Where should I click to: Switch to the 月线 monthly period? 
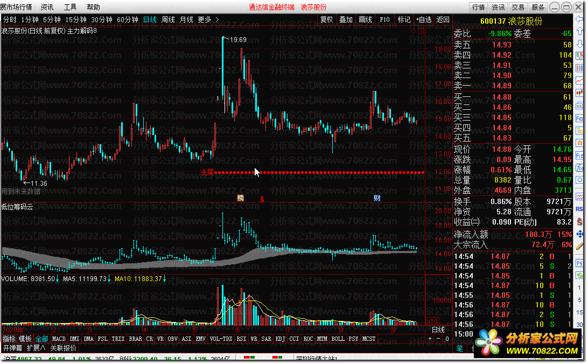pos(186,19)
